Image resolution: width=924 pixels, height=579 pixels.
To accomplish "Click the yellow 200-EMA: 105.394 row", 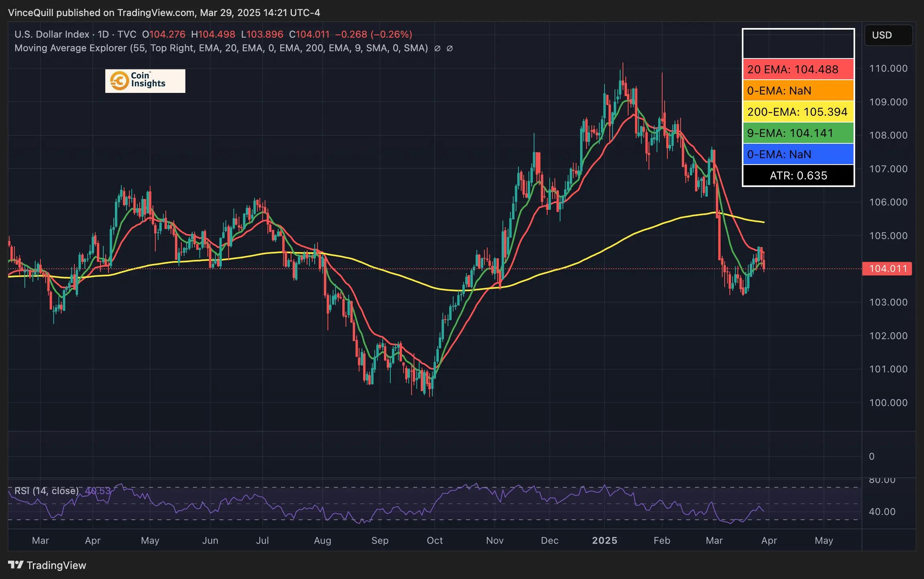I will click(x=798, y=112).
